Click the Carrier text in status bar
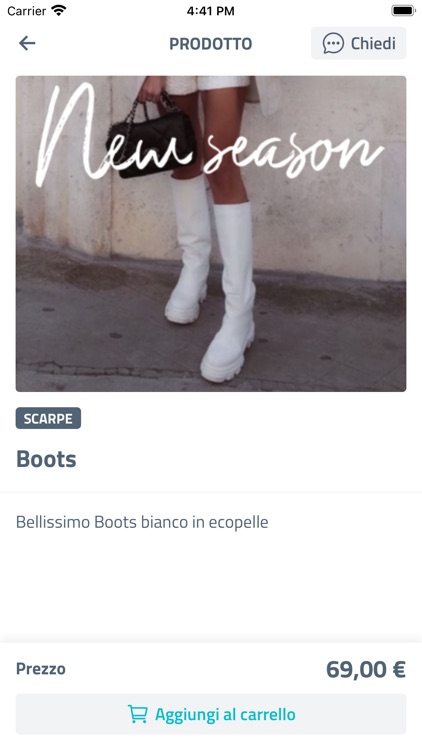This screenshot has height=750, width=422. (x=26, y=11)
